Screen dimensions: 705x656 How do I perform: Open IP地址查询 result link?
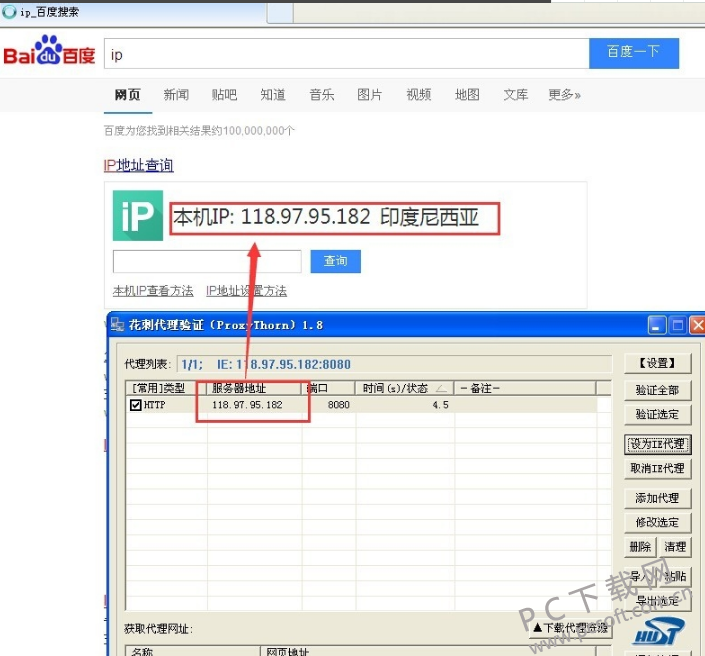tap(138, 165)
